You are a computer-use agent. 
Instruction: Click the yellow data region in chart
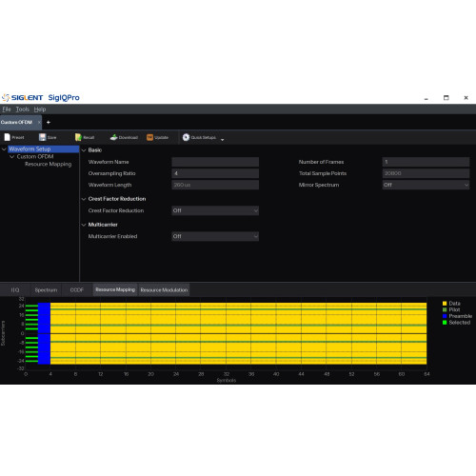[239, 333]
